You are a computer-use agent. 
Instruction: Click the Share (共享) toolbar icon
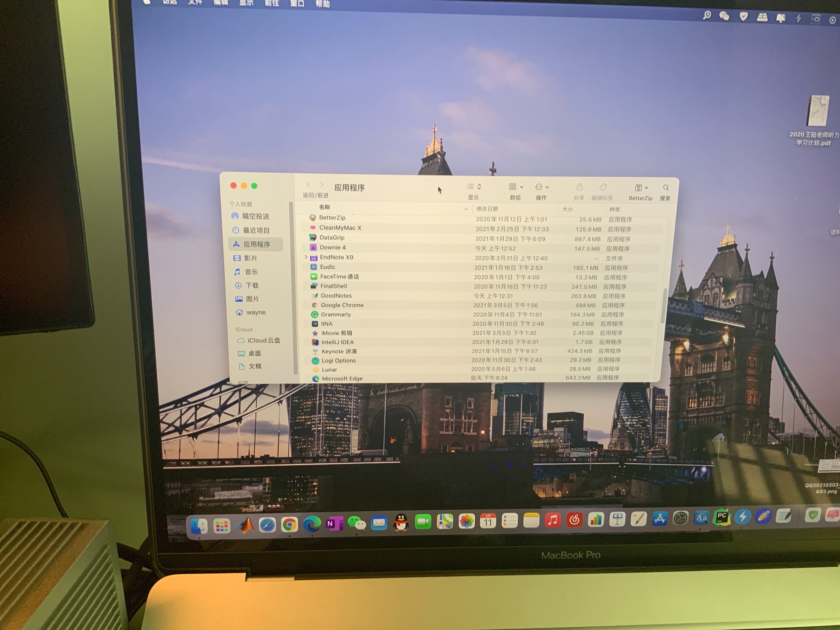point(579,187)
